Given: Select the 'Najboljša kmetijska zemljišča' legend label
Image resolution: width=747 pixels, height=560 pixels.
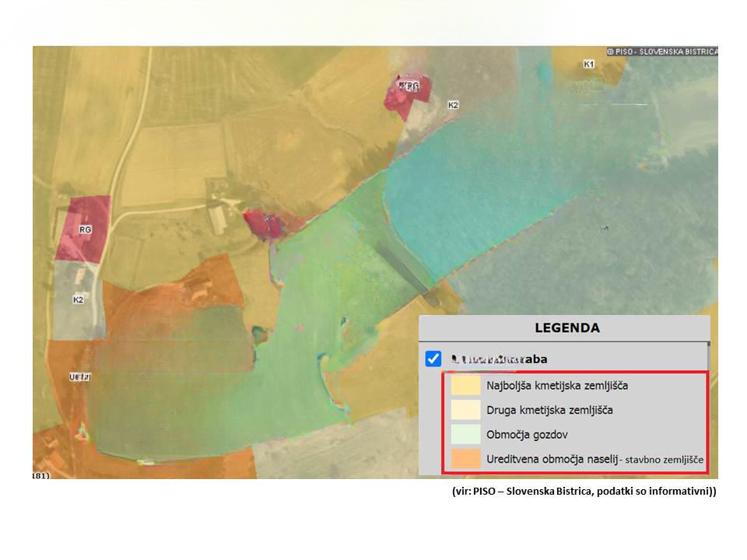Looking at the screenshot, I should pyautogui.click(x=557, y=386).
